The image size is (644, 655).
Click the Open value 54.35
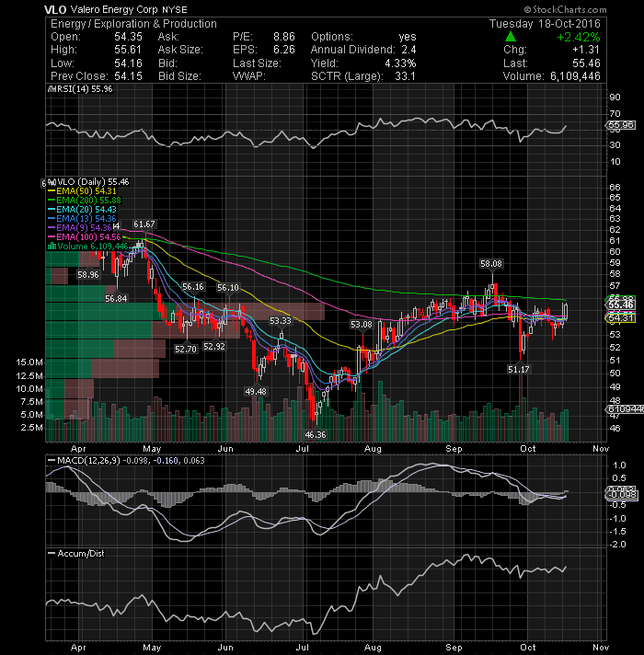128,37
